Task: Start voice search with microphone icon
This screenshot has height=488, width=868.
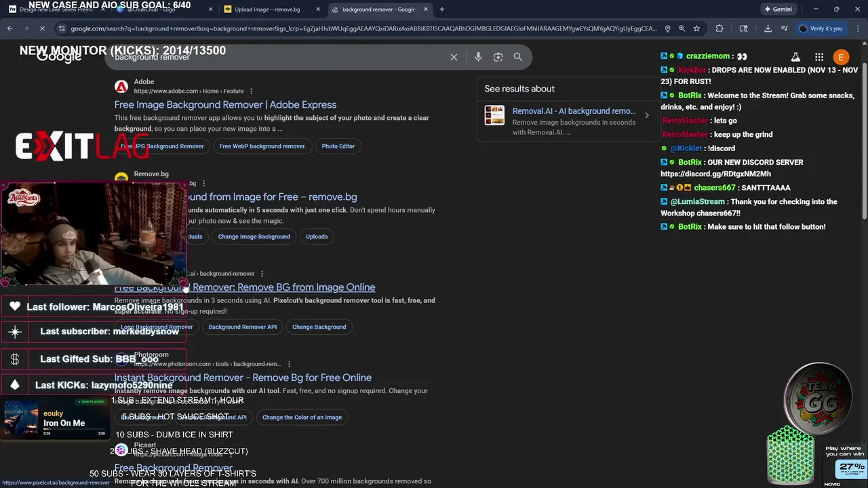Action: point(478,57)
